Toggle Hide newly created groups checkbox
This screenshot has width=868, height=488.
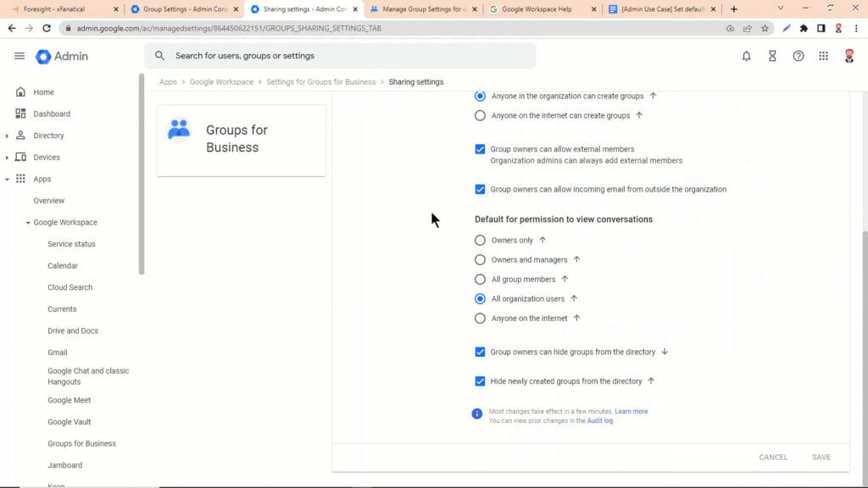(x=480, y=381)
